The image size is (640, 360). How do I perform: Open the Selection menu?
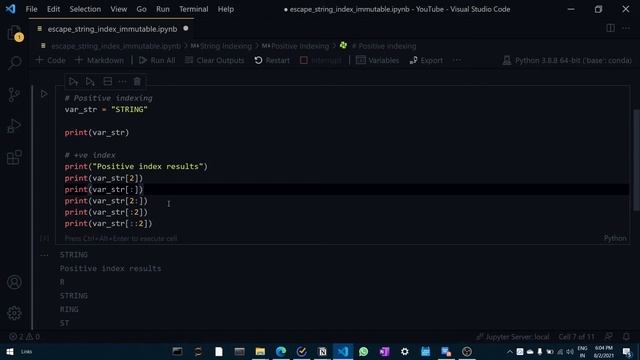[x=85, y=9]
